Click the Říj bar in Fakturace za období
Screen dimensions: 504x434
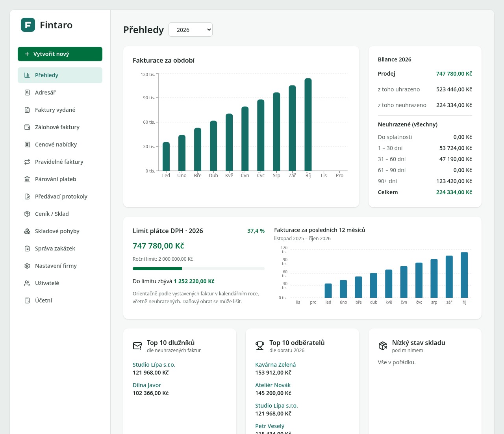click(308, 124)
